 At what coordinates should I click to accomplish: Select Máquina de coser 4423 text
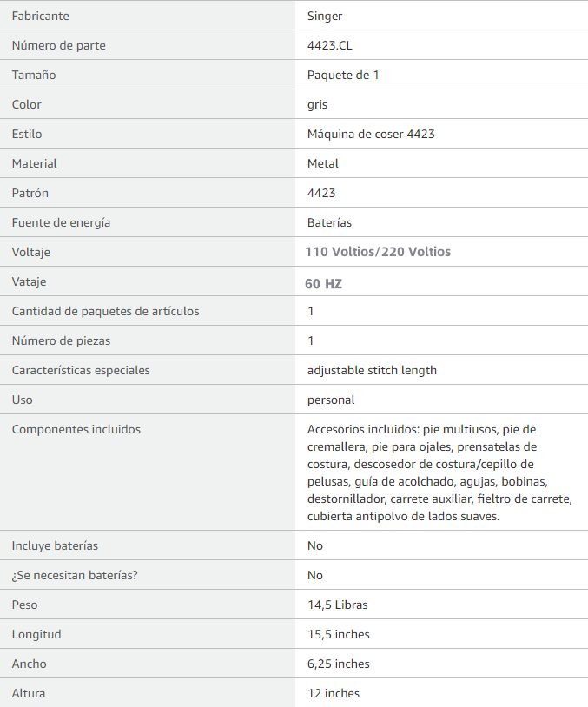click(371, 134)
